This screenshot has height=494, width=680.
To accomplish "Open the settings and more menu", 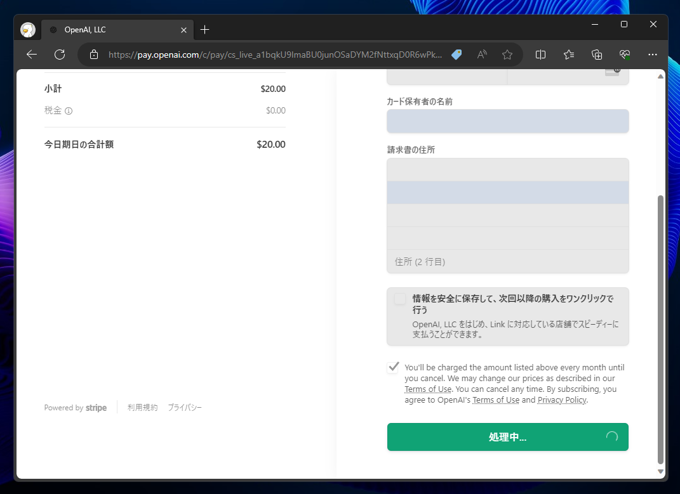I will 652,55.
